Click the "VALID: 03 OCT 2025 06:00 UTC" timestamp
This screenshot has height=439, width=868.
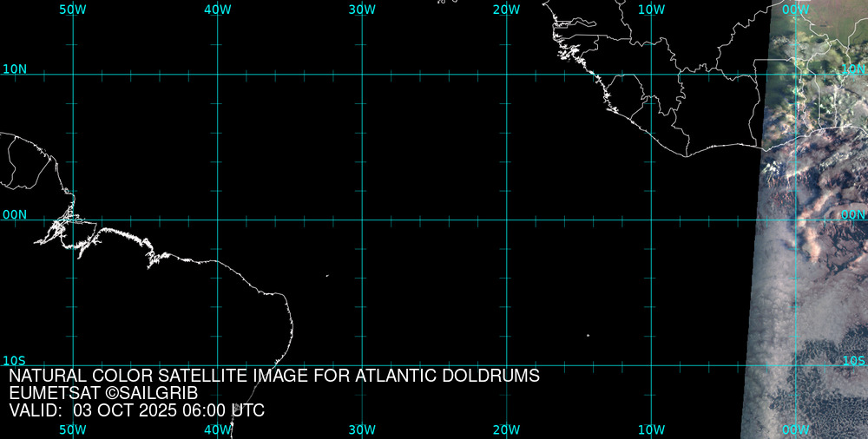(136, 410)
